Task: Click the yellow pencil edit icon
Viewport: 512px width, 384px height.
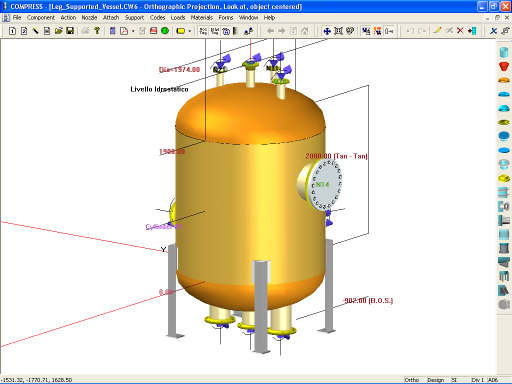Action: coord(437,31)
